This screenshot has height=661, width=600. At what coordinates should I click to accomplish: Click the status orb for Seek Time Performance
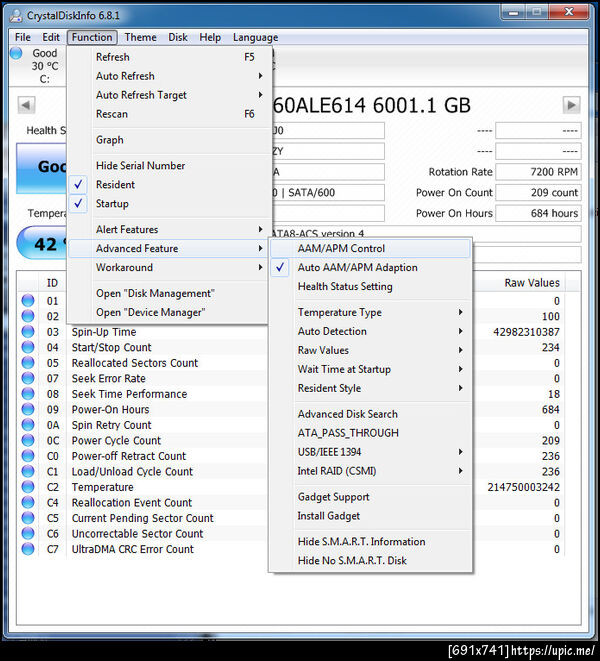tap(28, 394)
